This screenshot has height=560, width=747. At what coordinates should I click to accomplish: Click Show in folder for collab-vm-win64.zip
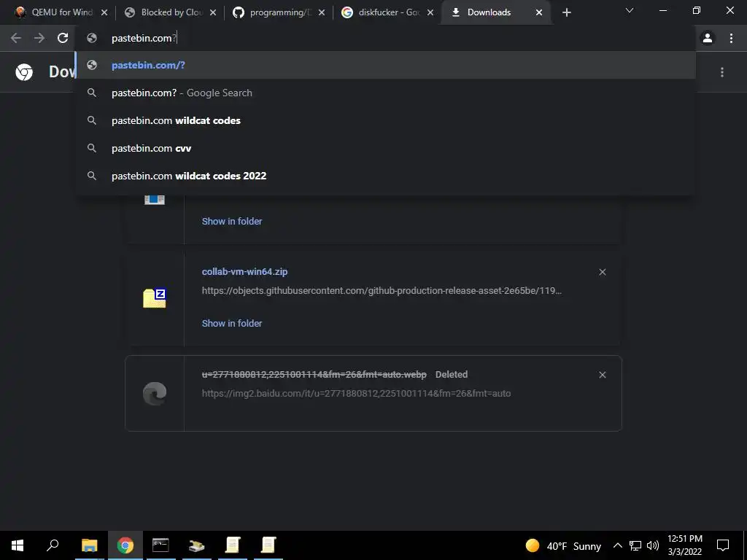(x=232, y=323)
